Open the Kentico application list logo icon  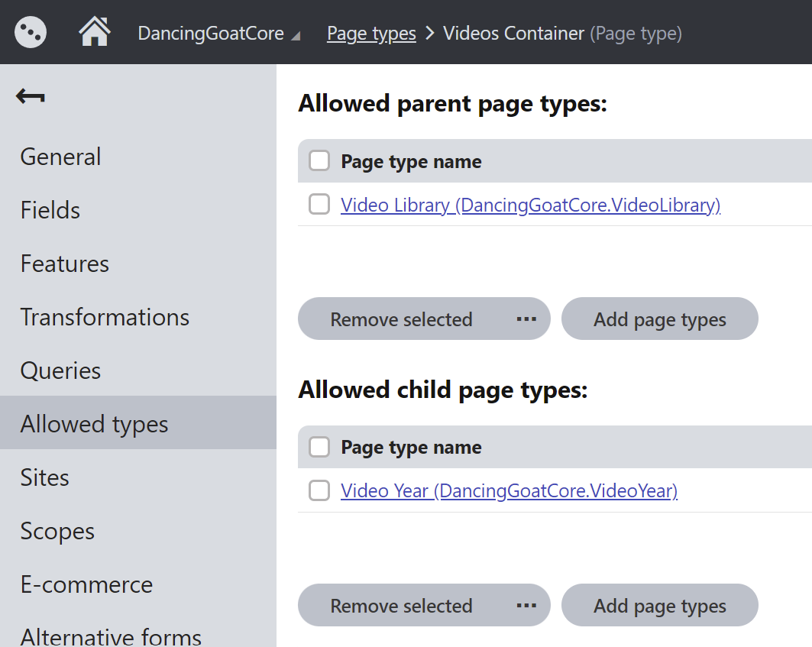click(x=31, y=32)
